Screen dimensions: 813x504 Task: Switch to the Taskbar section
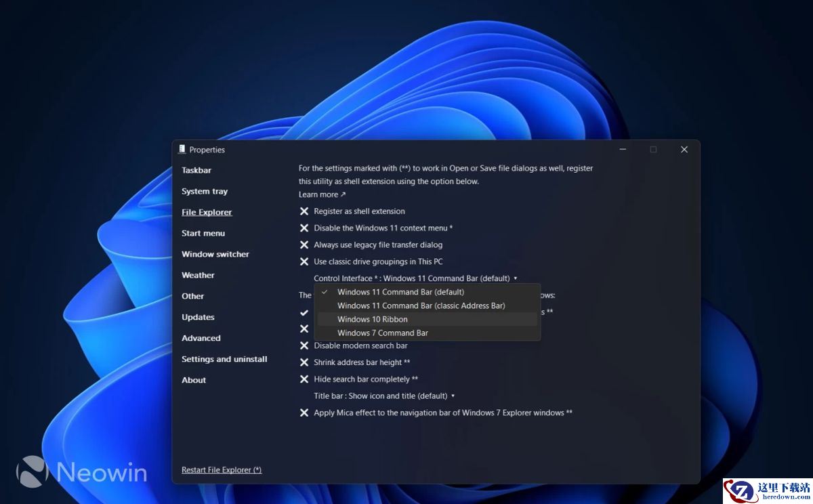click(x=196, y=170)
